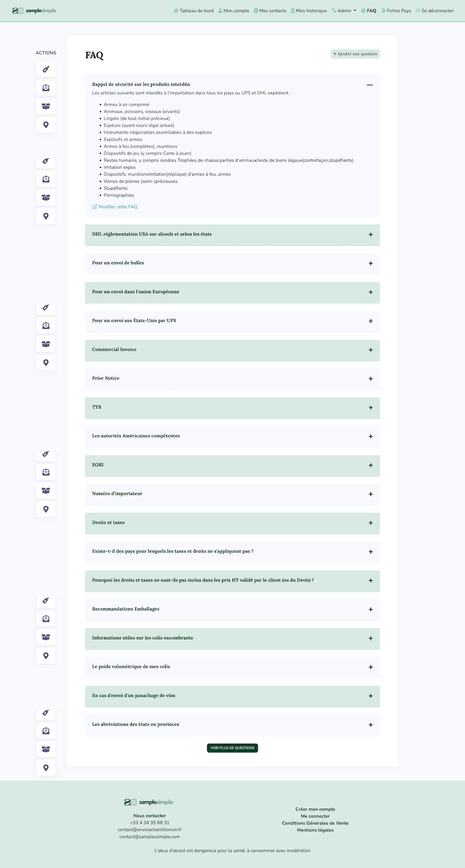This screenshot has width=465, height=868.
Task: Click the contact@samplessimple.com email address
Action: point(149,837)
